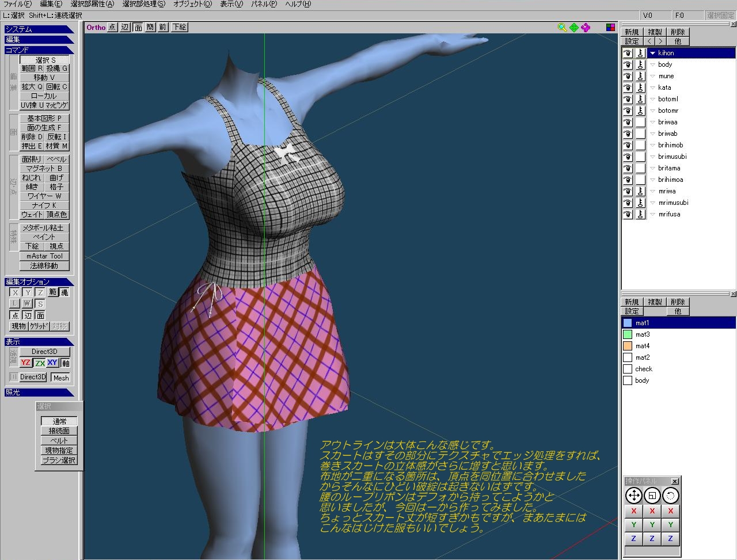Image resolution: width=737 pixels, height=560 pixels.
Task: Toggle visibility of the briwaa object
Action: pyautogui.click(x=628, y=122)
